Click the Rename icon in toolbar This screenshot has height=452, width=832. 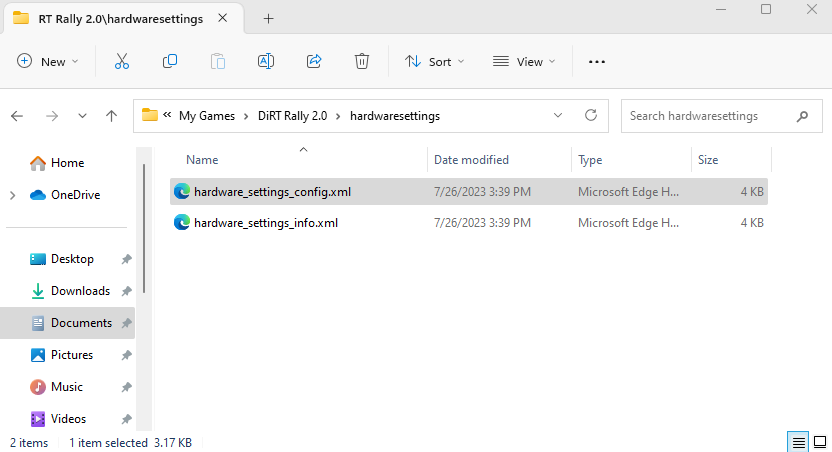click(266, 61)
